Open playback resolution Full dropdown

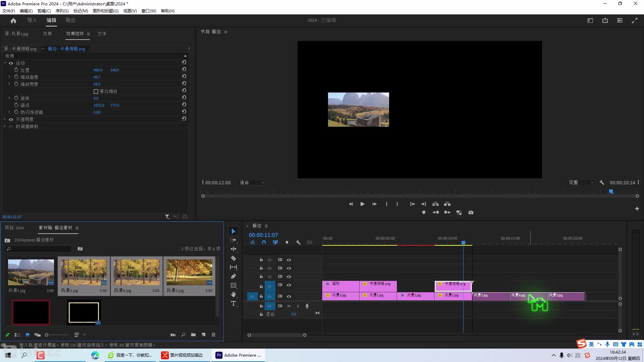[x=581, y=183]
